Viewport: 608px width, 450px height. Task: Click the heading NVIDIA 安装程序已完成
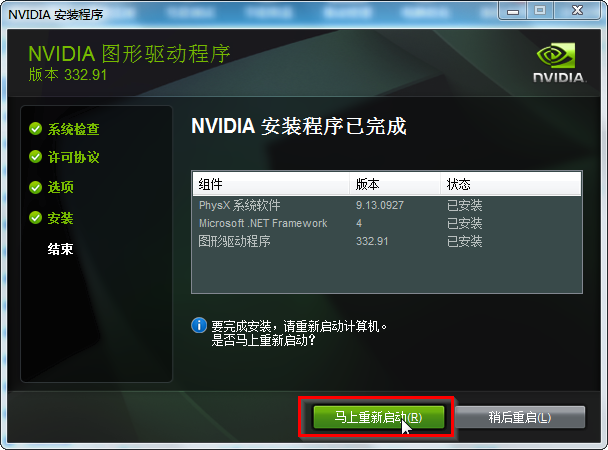[299, 126]
